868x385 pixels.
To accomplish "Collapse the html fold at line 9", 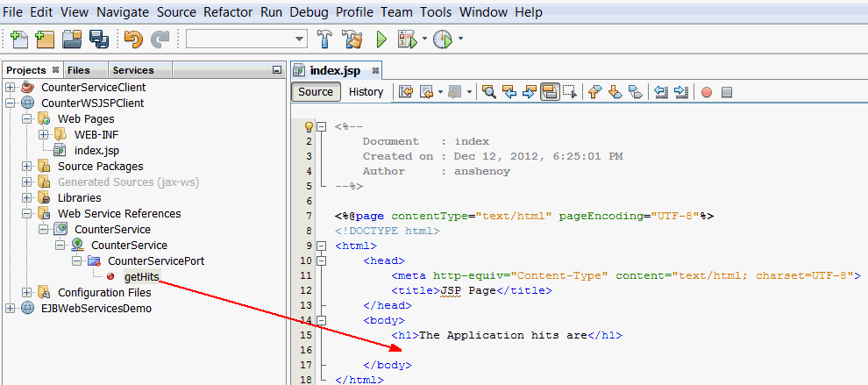I will [x=322, y=246].
